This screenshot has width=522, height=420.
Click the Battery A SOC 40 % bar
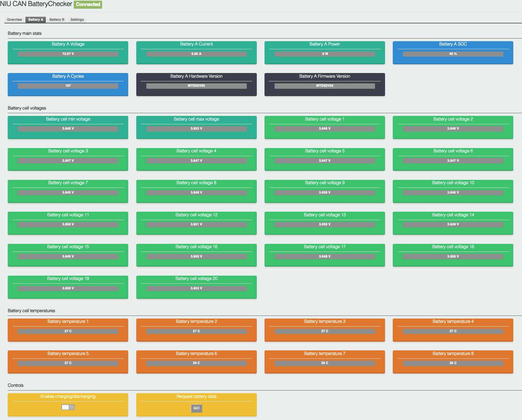(x=453, y=54)
